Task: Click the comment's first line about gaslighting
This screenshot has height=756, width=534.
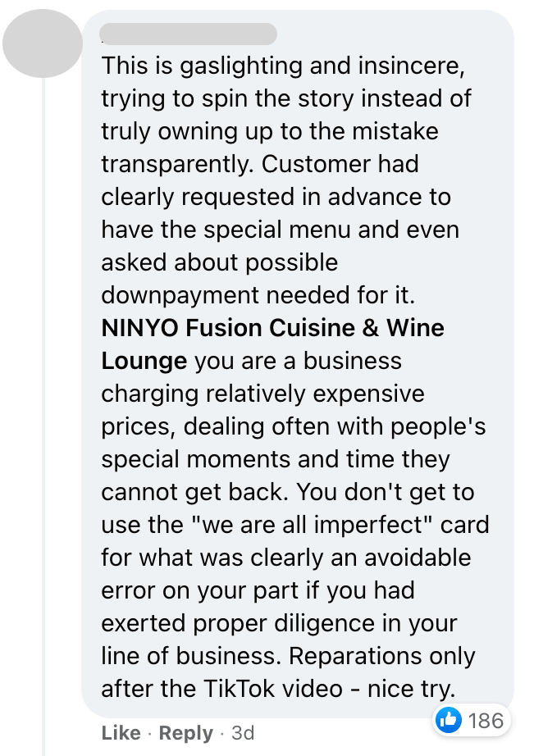Action: pyautogui.click(x=283, y=66)
